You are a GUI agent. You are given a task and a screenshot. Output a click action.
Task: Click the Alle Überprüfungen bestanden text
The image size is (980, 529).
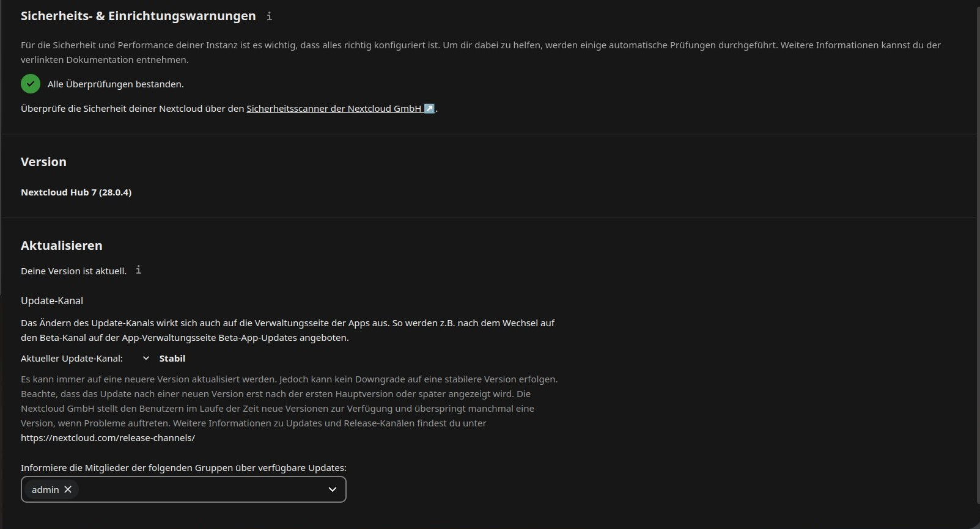tap(116, 84)
